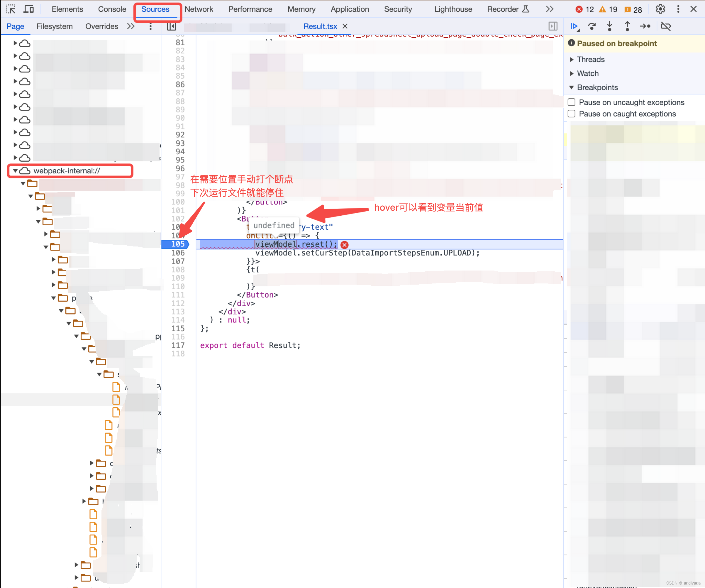Enable Pause on uncaught exceptions

click(x=570, y=101)
